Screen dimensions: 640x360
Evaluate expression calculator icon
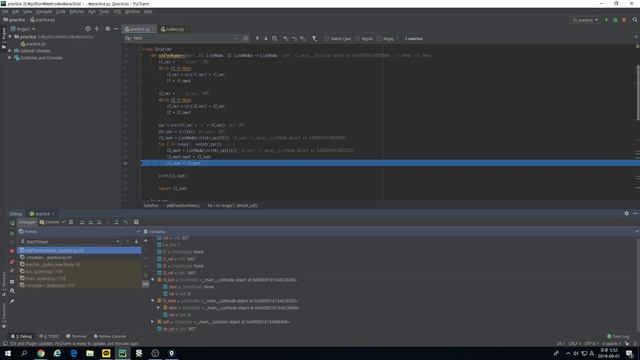point(136,222)
